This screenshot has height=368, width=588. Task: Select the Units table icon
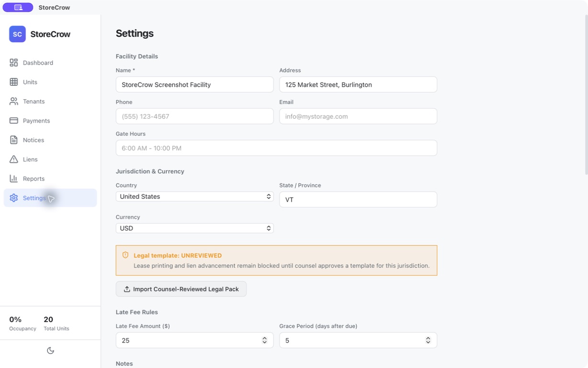pos(13,82)
